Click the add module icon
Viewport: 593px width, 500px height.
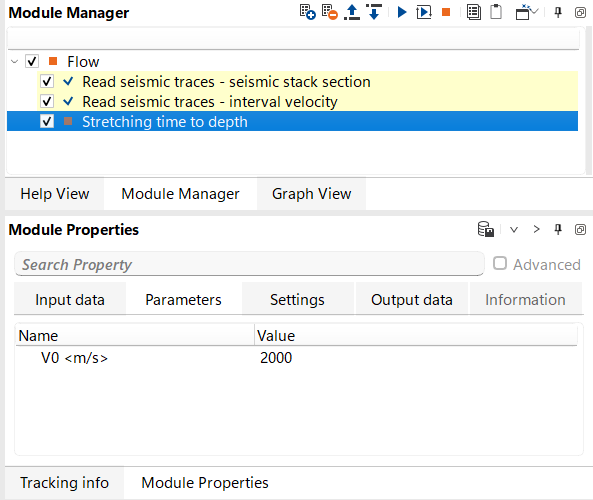[307, 12]
